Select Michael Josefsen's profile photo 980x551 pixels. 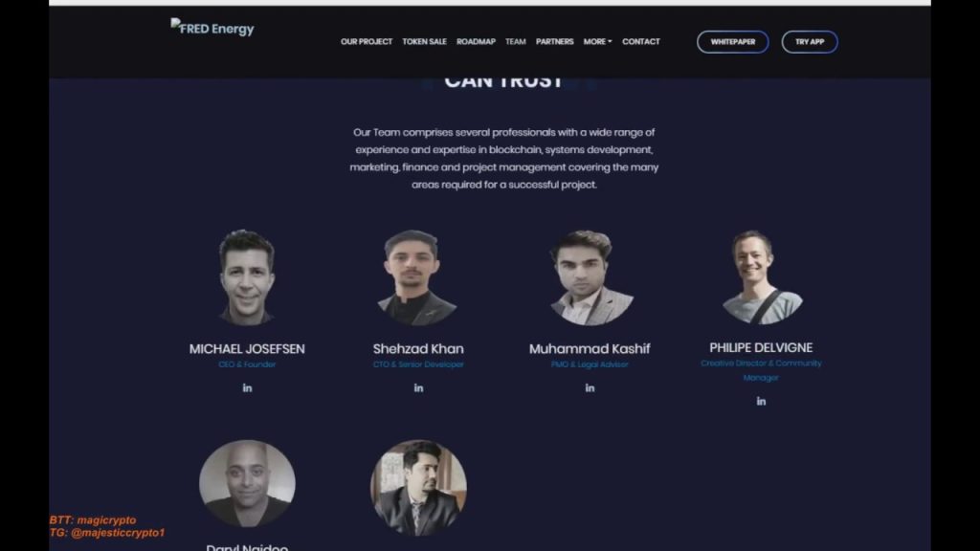(x=248, y=277)
